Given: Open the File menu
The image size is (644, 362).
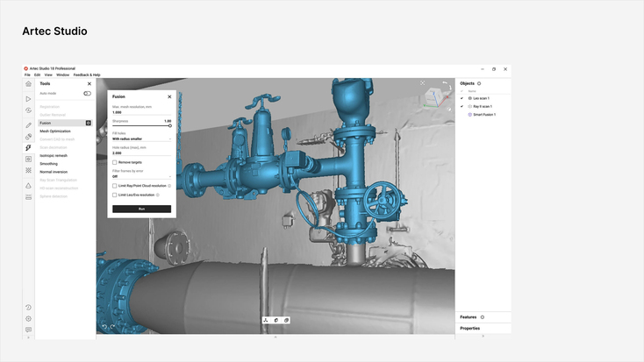Looking at the screenshot, I should 27,75.
